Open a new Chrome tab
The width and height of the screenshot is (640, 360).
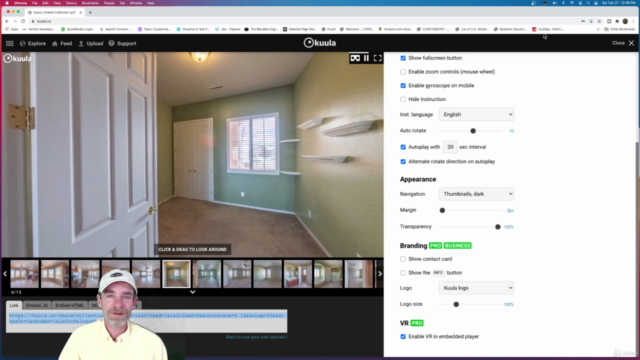point(90,12)
